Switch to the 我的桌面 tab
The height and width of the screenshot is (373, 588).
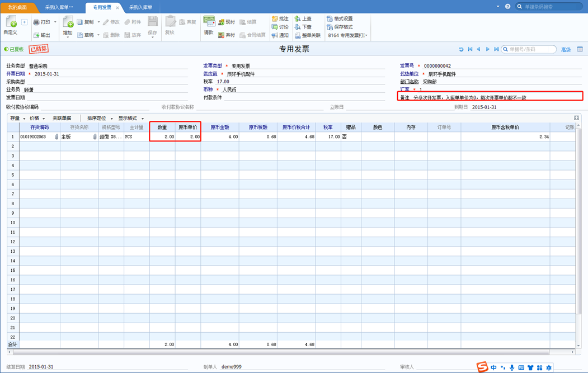coord(17,7)
